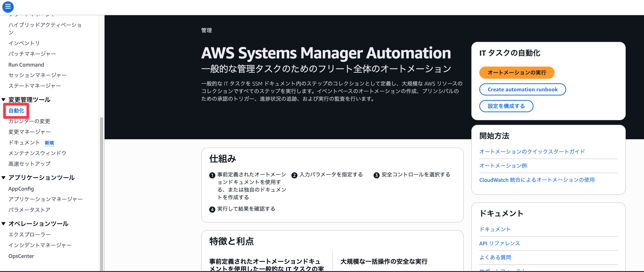Open ドキュメント in the sidebar
Image resolution: width=644 pixels, height=272 pixels.
click(x=24, y=142)
